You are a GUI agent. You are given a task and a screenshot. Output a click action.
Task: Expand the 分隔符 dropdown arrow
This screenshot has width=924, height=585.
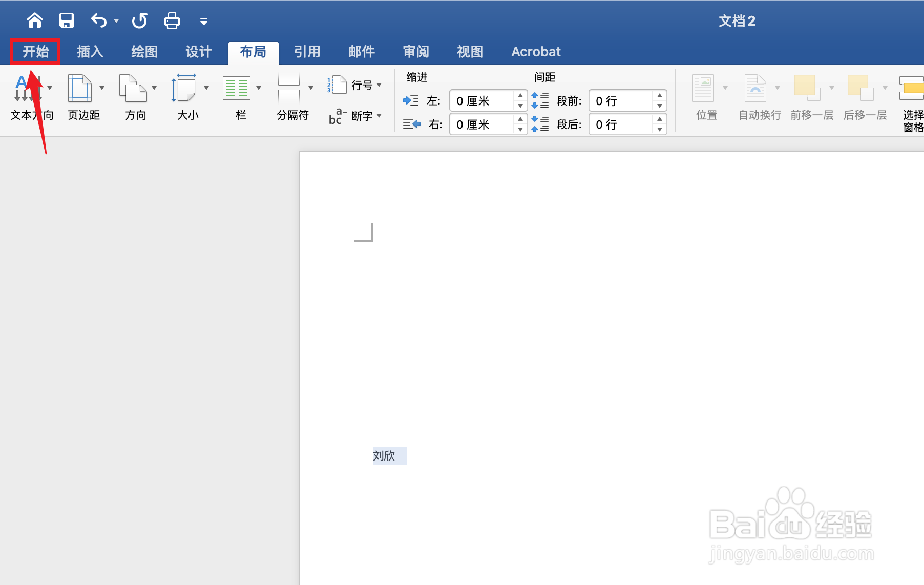(311, 88)
